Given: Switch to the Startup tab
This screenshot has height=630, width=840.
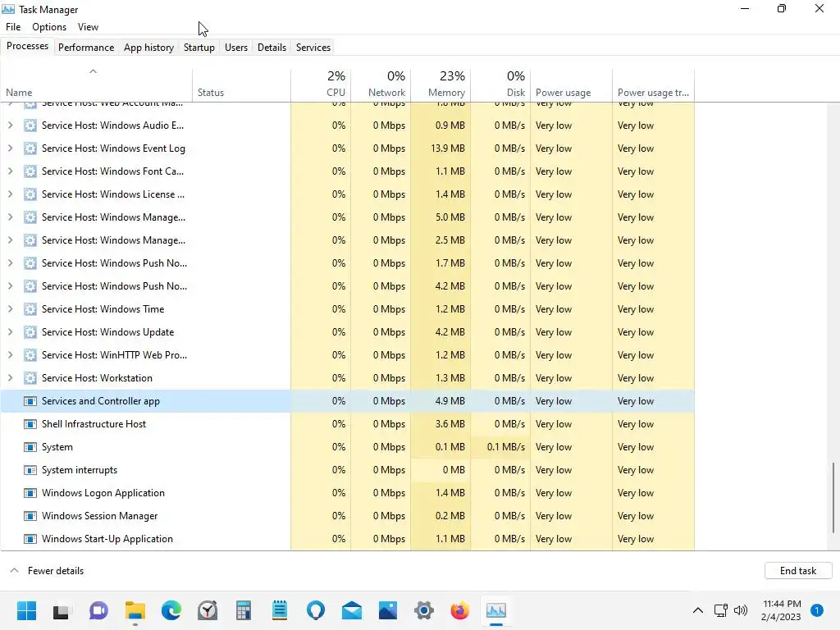Looking at the screenshot, I should 199,47.
